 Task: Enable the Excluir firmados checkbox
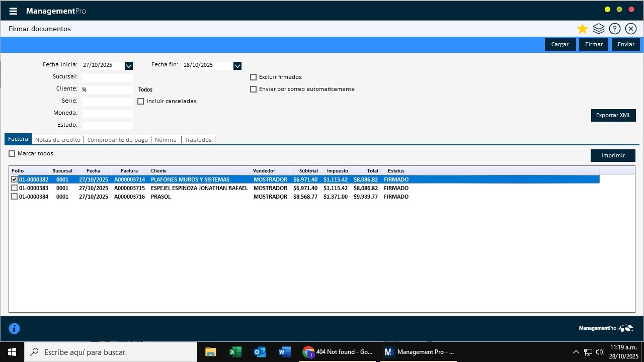coord(254,77)
